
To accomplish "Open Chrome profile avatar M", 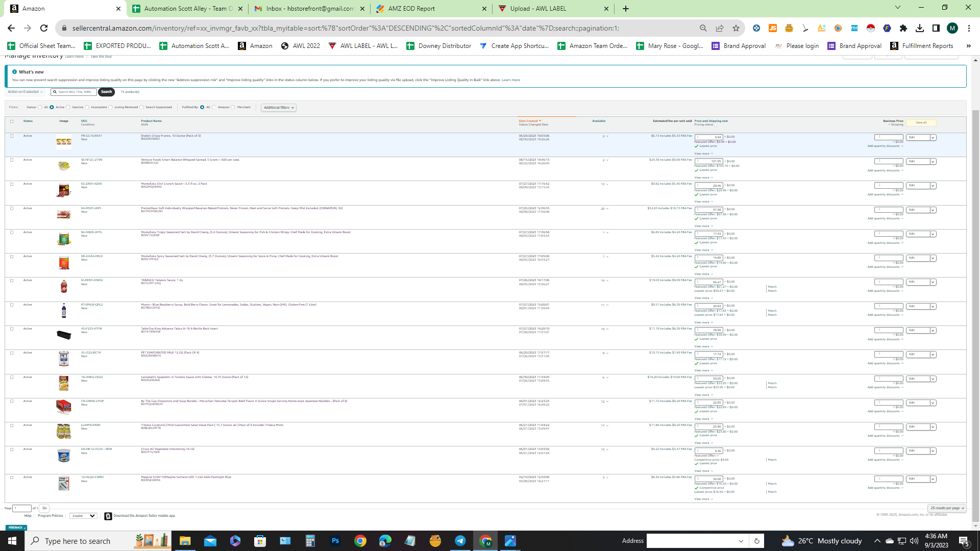I will (952, 28).
